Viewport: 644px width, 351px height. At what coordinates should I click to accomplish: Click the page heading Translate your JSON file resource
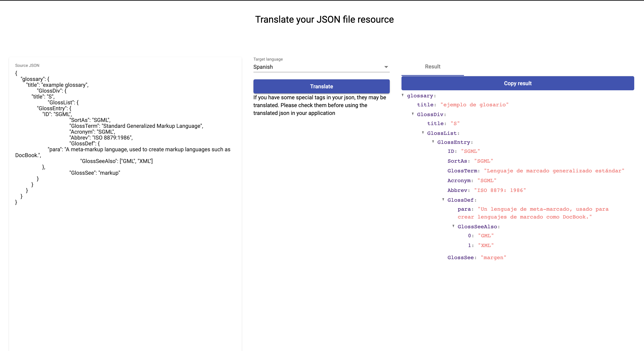click(x=324, y=19)
